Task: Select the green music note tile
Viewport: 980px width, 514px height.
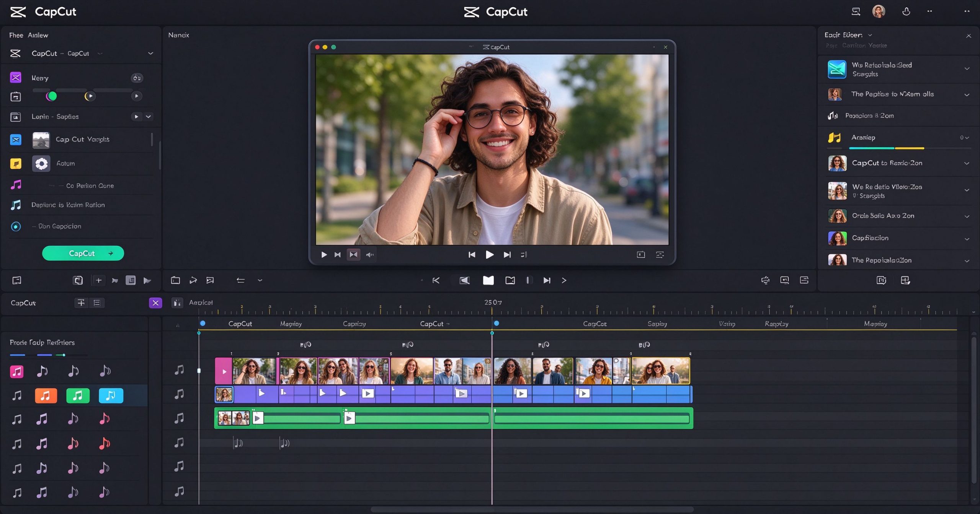Action: point(78,395)
